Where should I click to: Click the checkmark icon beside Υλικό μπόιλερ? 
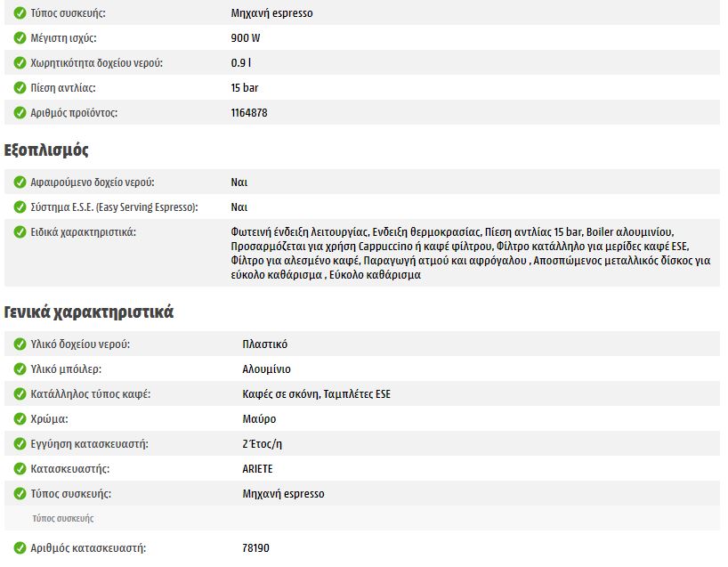tap(20, 369)
